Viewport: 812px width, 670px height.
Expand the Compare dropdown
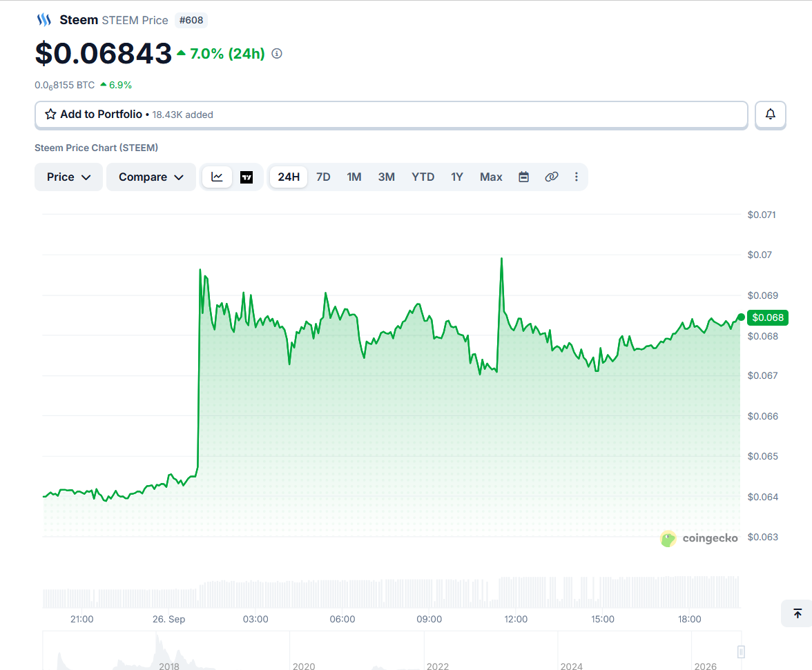click(151, 177)
